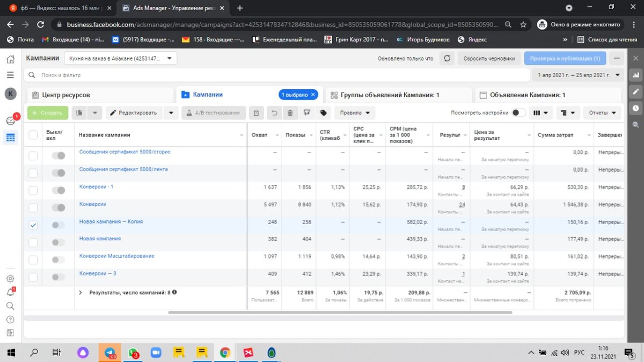Click the horizontal table scrollbar
Viewport: 644px width, 362px height.
tap(340, 312)
